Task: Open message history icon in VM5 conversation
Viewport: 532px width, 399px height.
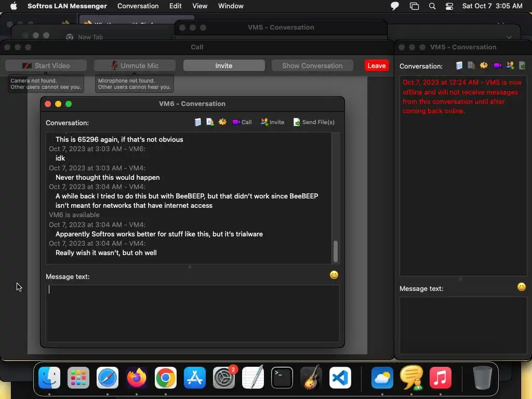Action: click(459, 65)
